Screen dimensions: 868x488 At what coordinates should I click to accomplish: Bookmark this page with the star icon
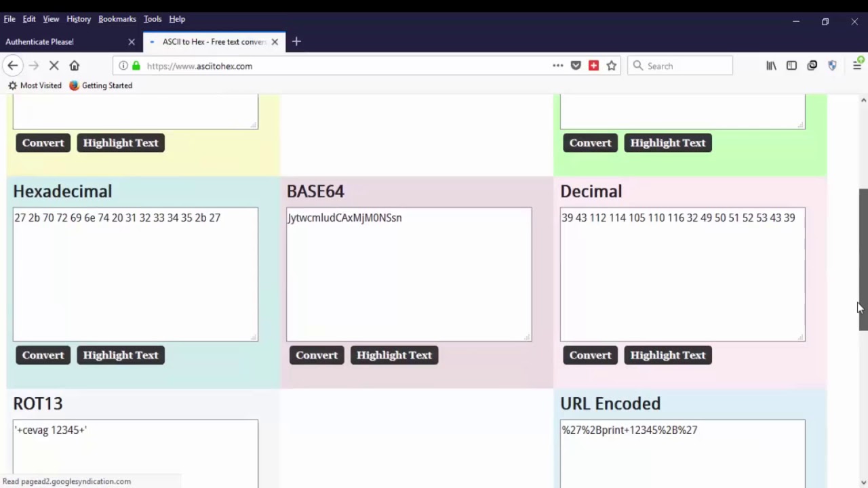point(612,66)
